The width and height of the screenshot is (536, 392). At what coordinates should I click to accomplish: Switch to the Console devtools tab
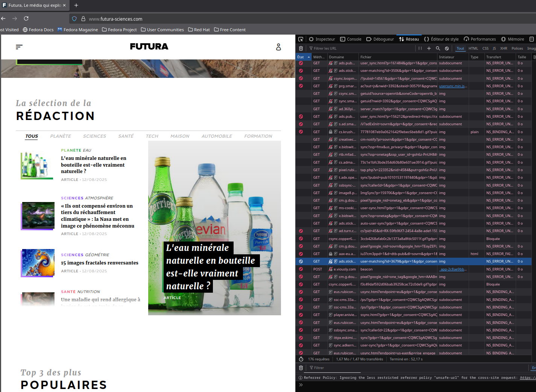(x=351, y=39)
